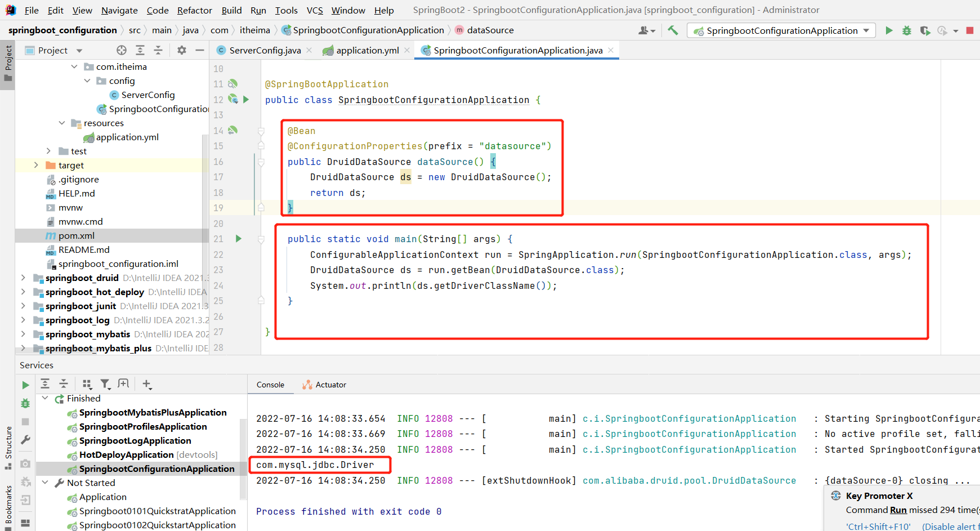Open the File menu
980x531 pixels.
[x=32, y=10]
